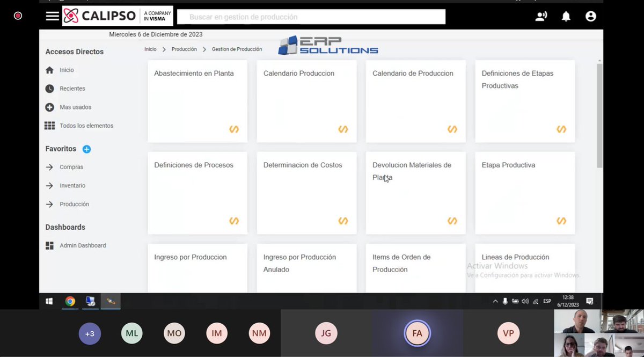
Task: Click the dashboard icon beside Admin Dashboard
Action: [x=49, y=245]
